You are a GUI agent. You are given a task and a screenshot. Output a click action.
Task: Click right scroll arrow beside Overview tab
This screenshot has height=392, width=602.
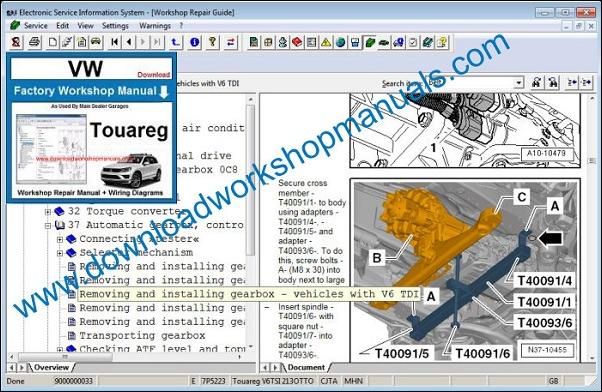pos(22,367)
